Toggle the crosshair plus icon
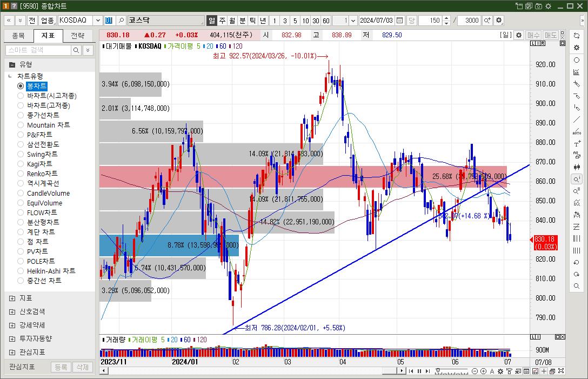The width and height of the screenshot is (588, 379). (x=544, y=371)
